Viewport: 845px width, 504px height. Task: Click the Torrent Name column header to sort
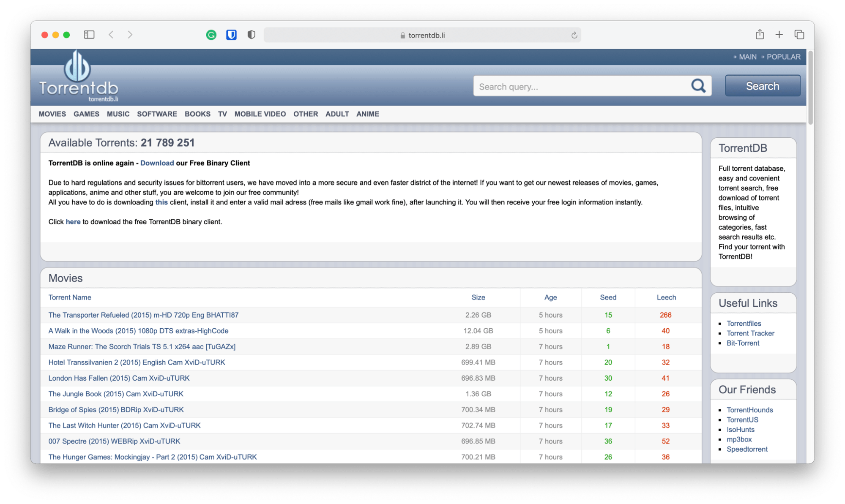70,297
